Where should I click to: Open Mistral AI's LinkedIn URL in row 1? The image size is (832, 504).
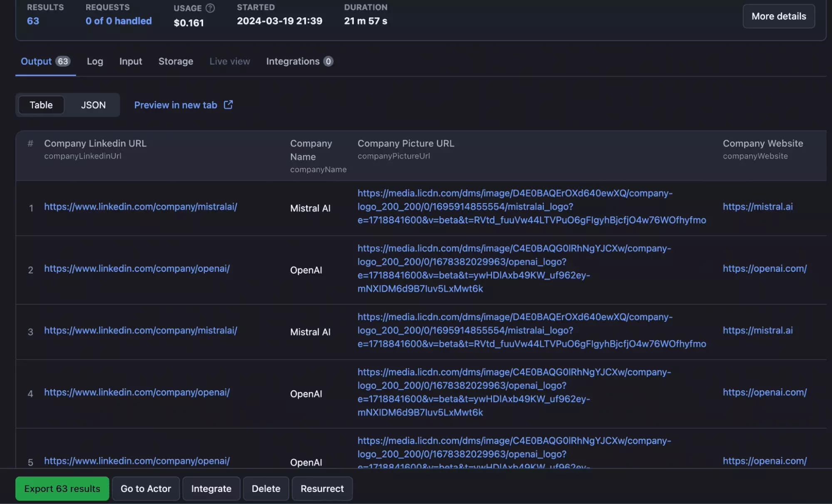coord(140,207)
